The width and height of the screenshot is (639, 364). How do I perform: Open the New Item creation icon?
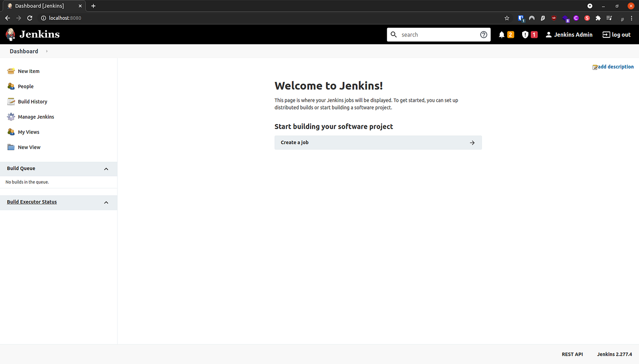click(x=10, y=71)
